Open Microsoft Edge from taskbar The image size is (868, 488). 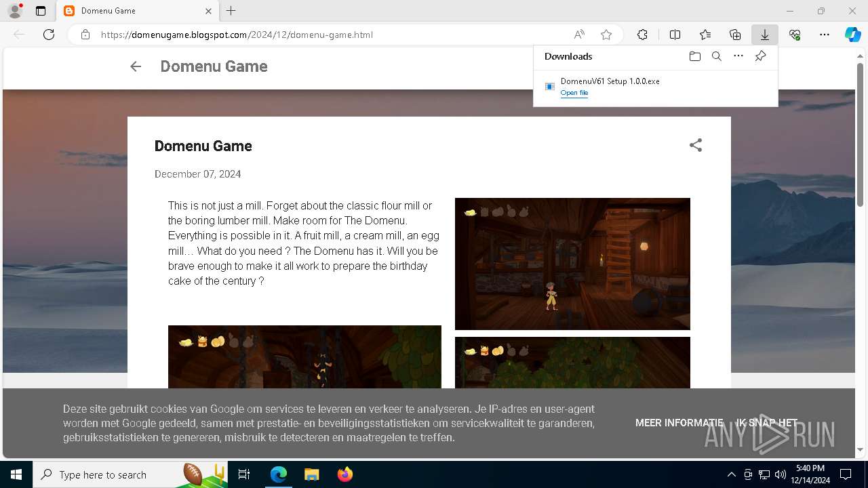pos(279,474)
